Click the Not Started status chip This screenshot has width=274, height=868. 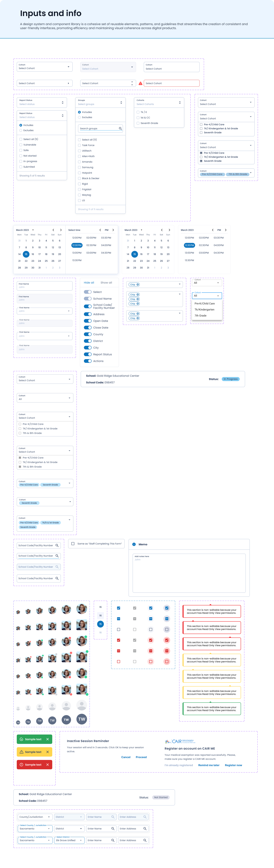(161, 798)
